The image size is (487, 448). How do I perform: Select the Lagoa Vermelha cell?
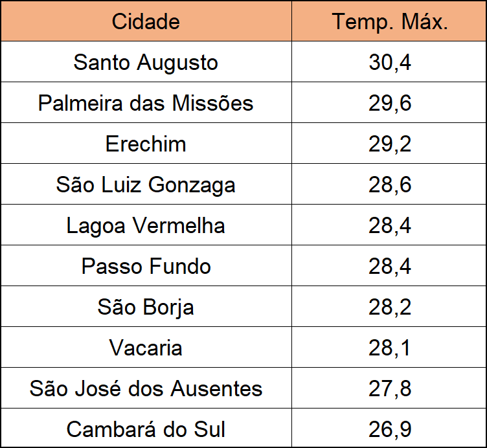coord(146,225)
